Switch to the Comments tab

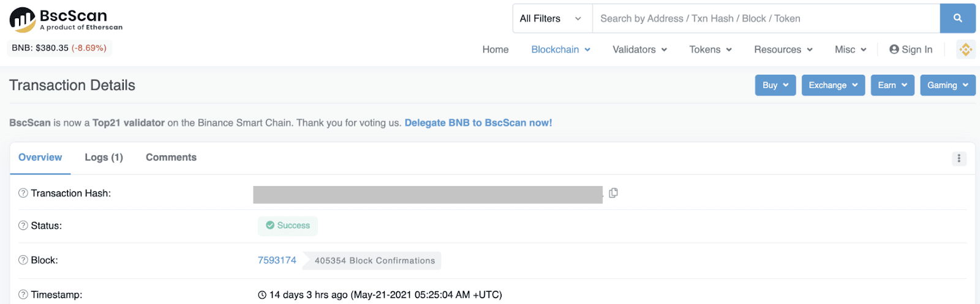coord(171,158)
